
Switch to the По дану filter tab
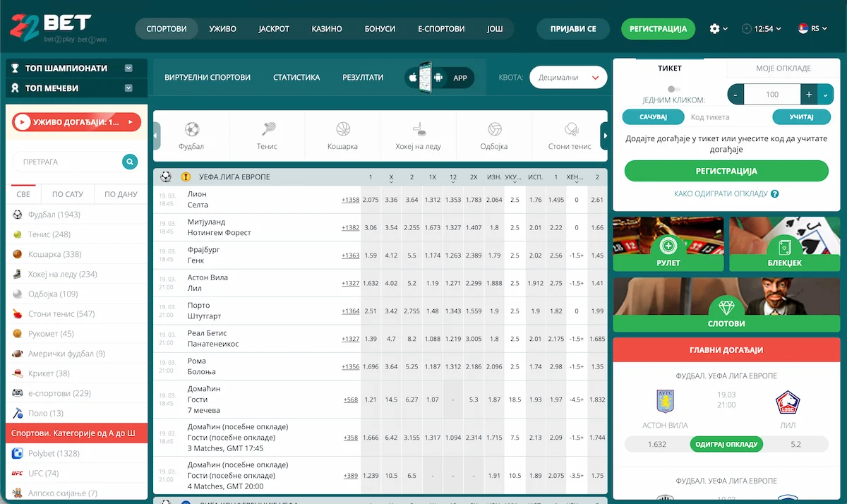121,194
